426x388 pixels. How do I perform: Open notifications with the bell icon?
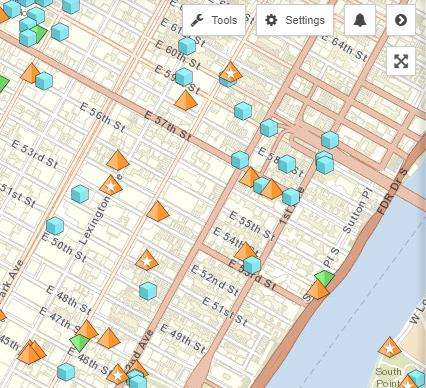(360, 20)
